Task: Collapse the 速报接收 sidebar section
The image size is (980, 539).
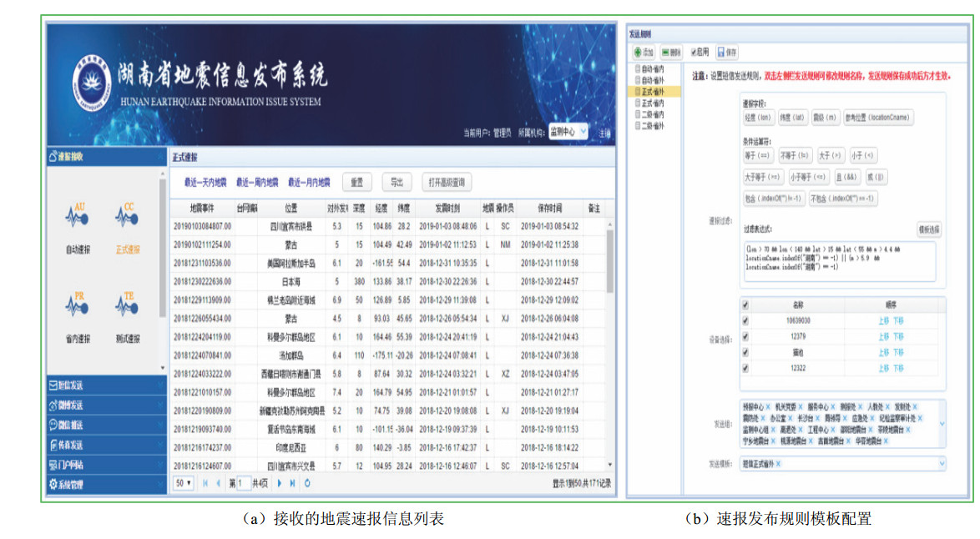Action: pyautogui.click(x=106, y=157)
